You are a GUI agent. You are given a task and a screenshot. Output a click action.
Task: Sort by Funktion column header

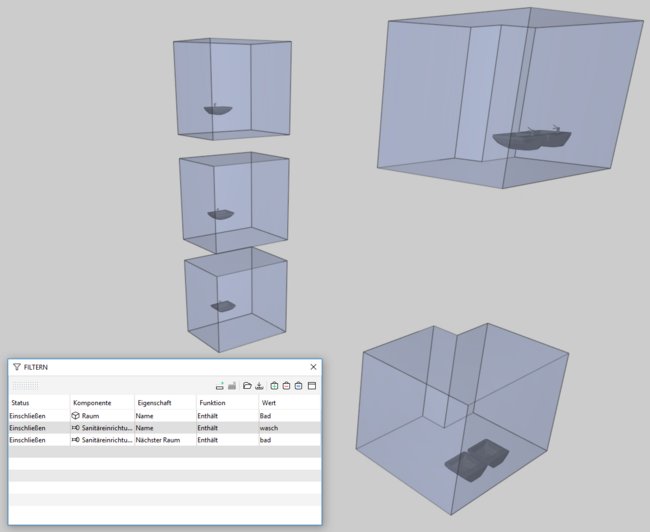point(227,403)
